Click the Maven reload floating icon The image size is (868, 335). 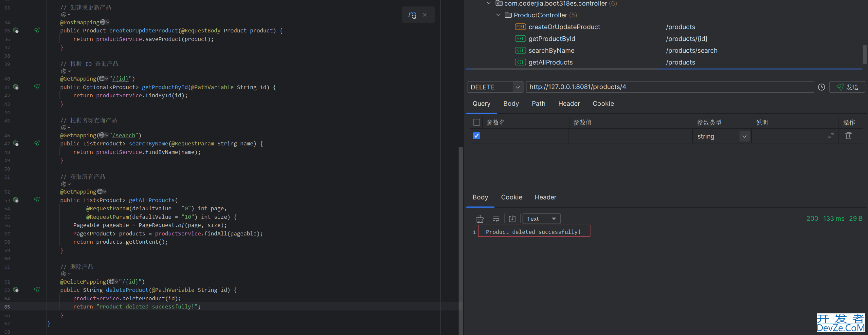(412, 15)
